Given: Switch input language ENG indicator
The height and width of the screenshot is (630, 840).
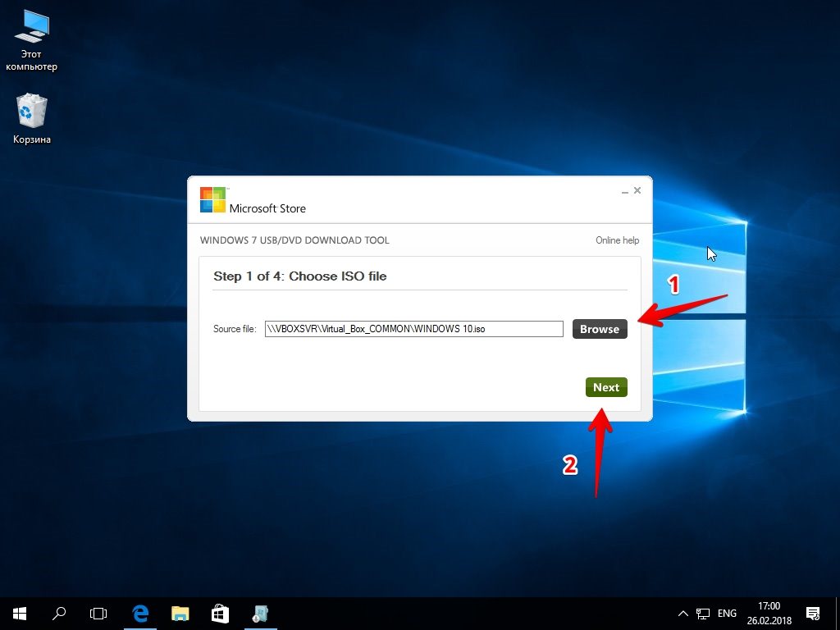Looking at the screenshot, I should (x=727, y=614).
